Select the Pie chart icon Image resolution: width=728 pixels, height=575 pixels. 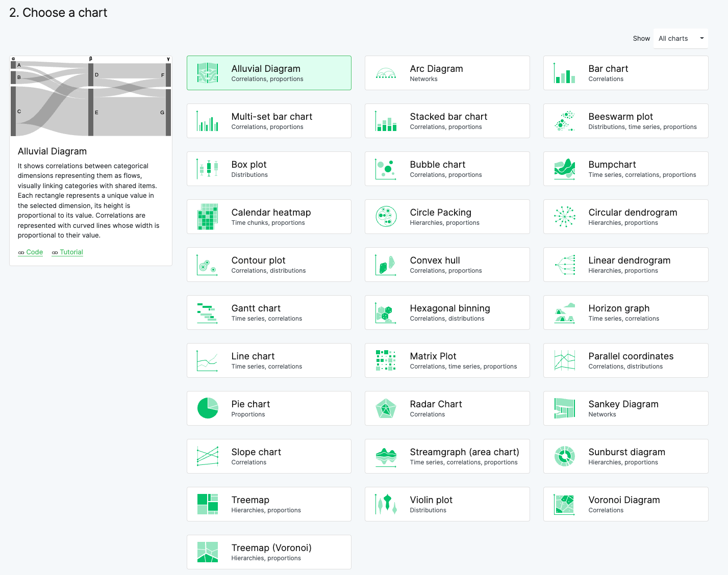(x=208, y=408)
